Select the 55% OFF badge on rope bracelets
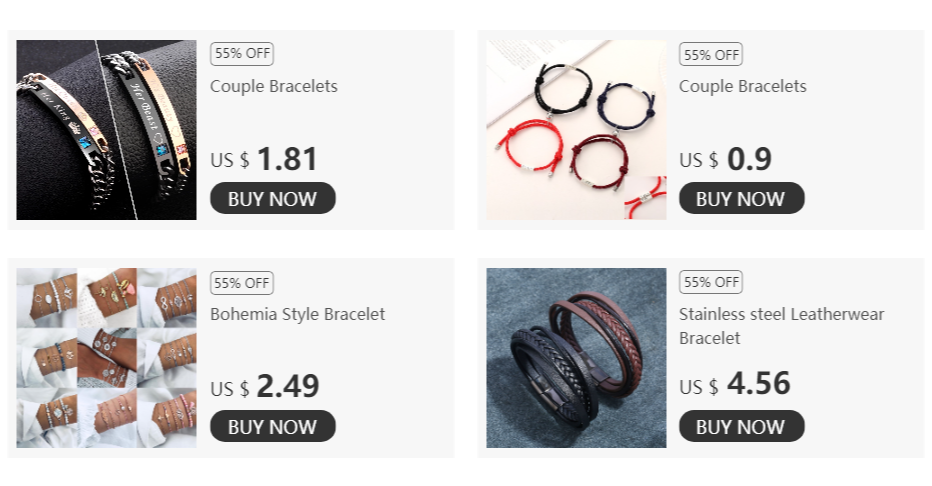932x486 pixels. pyautogui.click(x=711, y=55)
